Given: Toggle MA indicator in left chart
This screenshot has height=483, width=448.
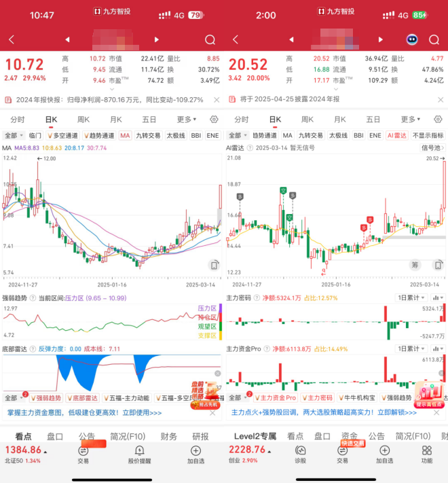Looking at the screenshot, I should 125,136.
